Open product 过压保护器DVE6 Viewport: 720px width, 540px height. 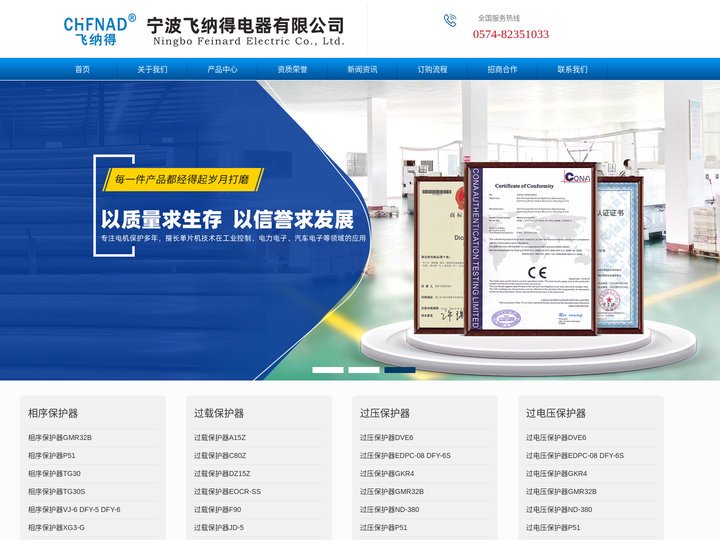[x=387, y=438]
